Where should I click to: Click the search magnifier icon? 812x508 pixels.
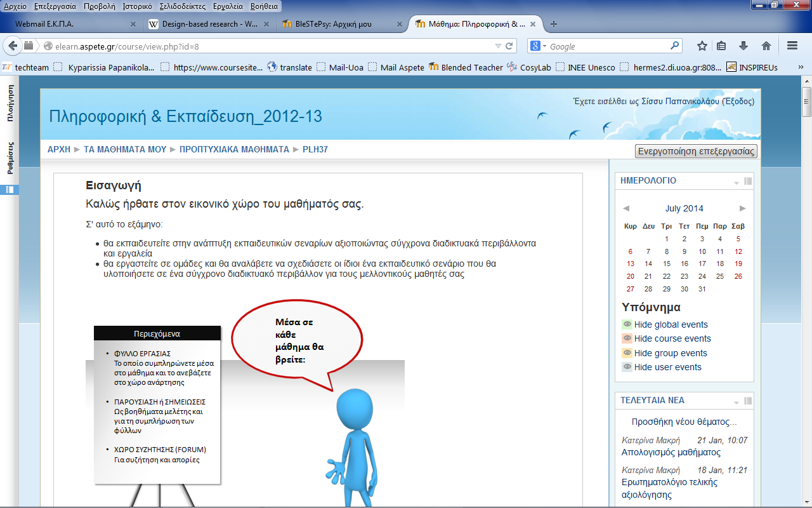[674, 46]
